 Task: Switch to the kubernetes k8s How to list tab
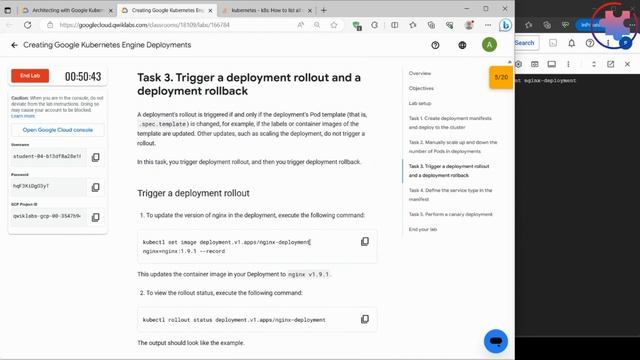[266, 10]
